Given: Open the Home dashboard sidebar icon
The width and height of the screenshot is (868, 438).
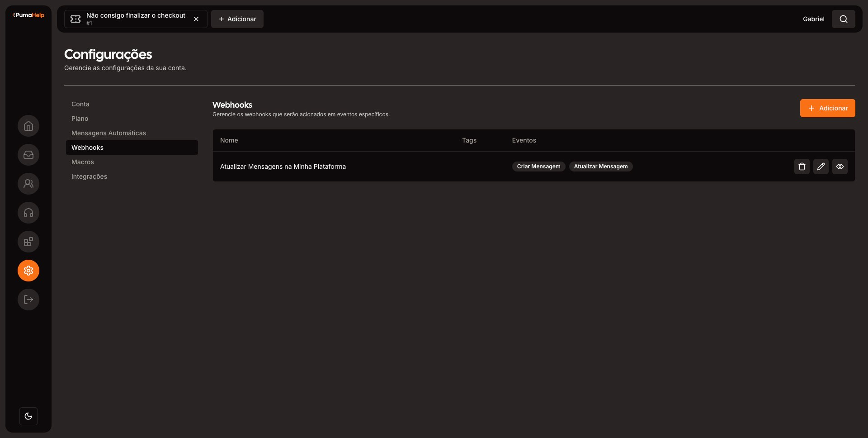Looking at the screenshot, I should 28,126.
